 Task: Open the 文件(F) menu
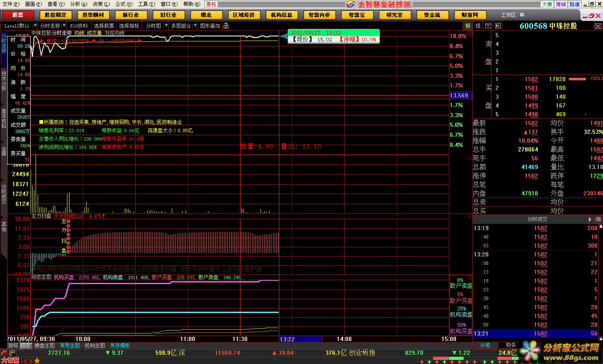click(11, 4)
